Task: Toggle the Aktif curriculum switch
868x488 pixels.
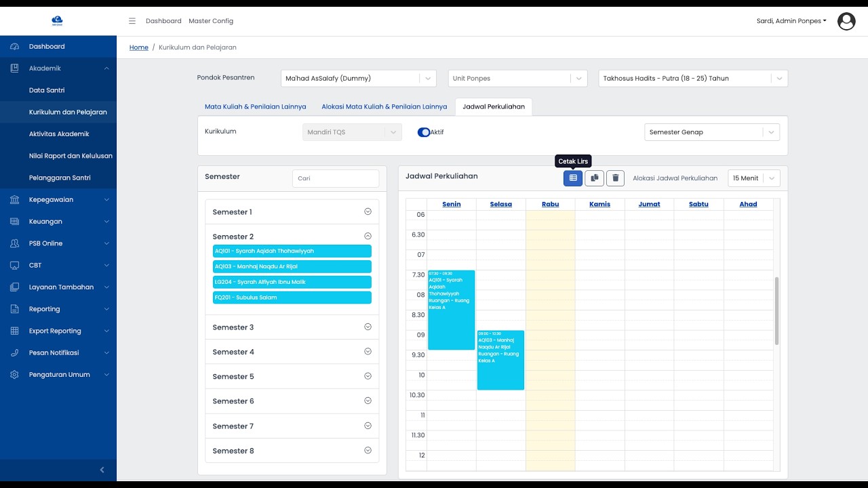Action: click(x=424, y=132)
